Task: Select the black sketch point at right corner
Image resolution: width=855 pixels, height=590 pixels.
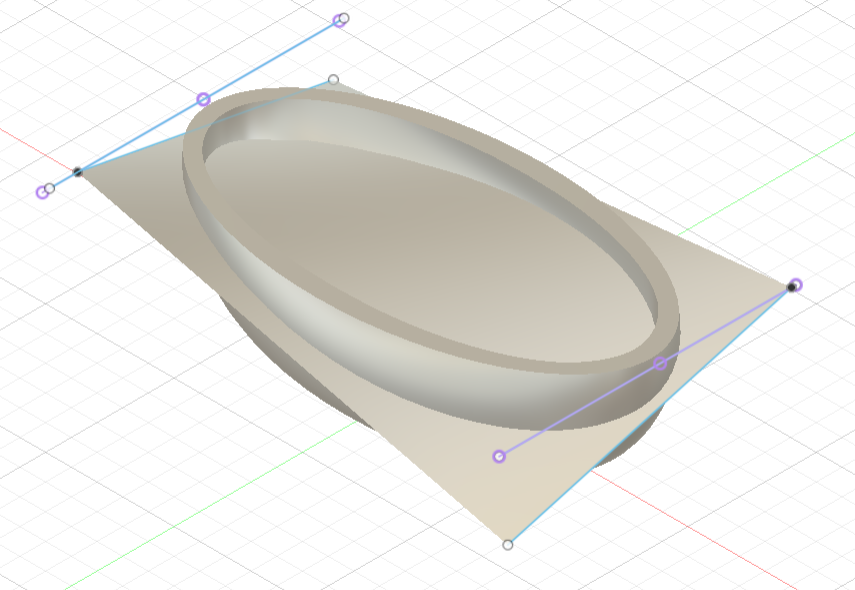Action: pyautogui.click(x=791, y=287)
